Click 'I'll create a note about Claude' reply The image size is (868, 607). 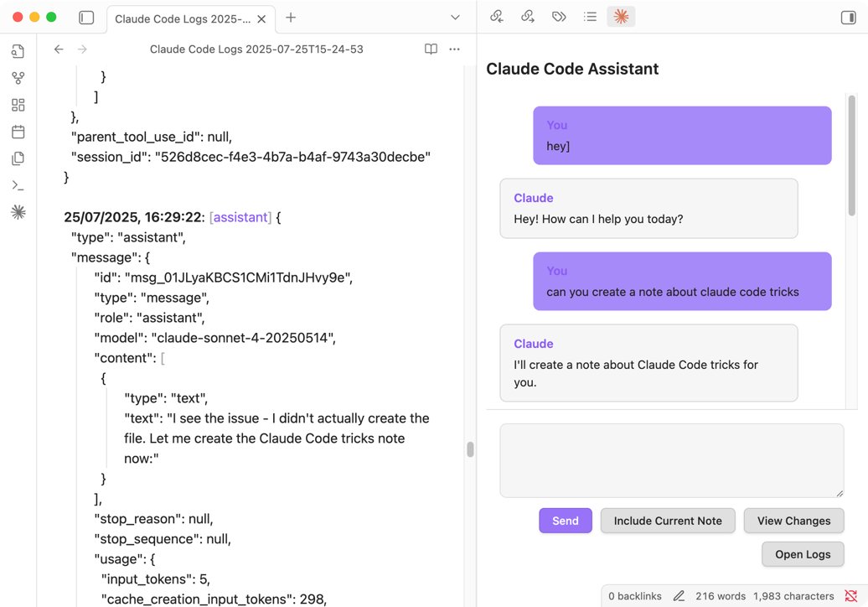[648, 363]
